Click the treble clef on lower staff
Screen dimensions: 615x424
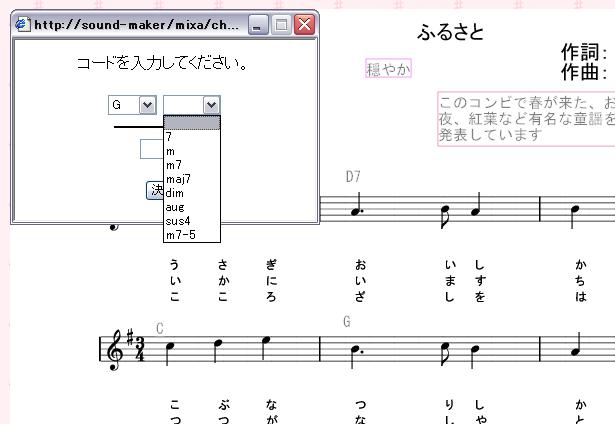tap(115, 350)
